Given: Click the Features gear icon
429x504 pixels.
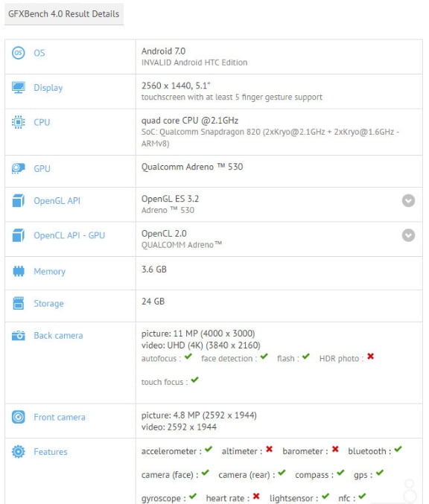Looking at the screenshot, I should tap(19, 452).
